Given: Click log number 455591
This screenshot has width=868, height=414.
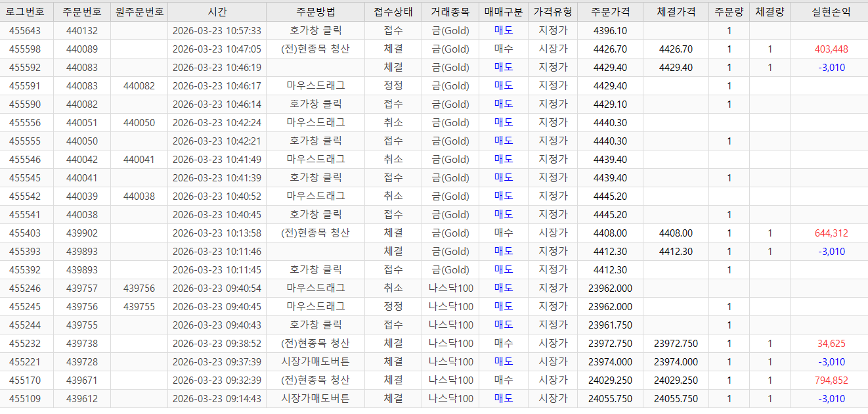Looking at the screenshot, I should 25,86.
